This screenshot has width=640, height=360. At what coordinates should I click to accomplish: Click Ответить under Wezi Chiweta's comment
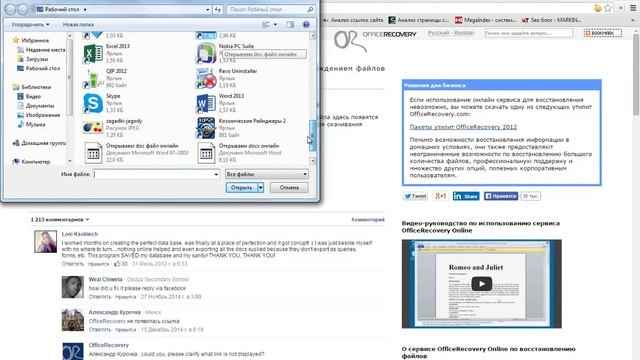tap(100, 297)
